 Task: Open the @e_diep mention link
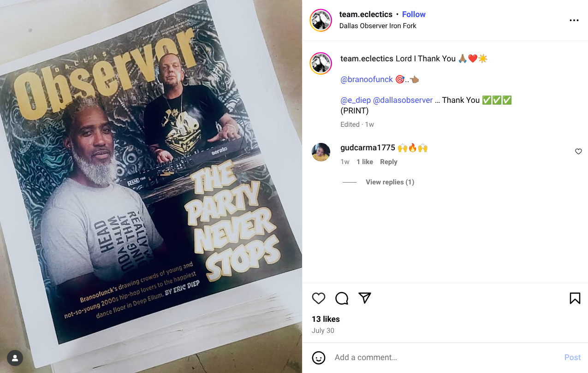click(356, 100)
